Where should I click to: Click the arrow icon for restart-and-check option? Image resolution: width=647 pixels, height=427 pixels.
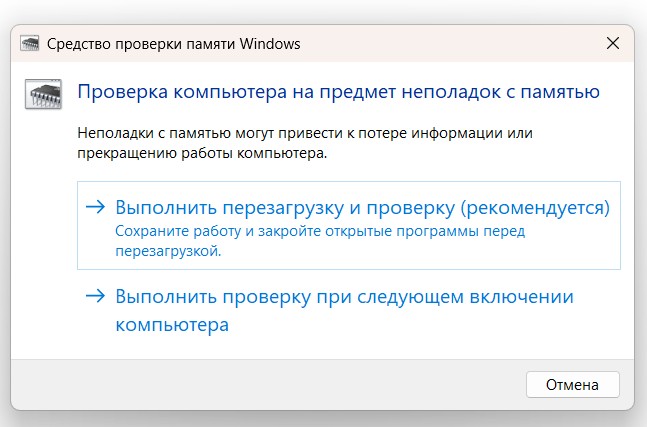tap(95, 207)
